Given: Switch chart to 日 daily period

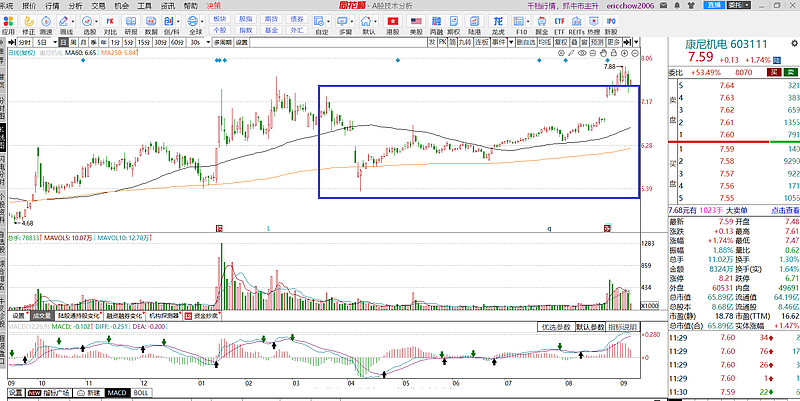Looking at the screenshot, I should pos(62,43).
